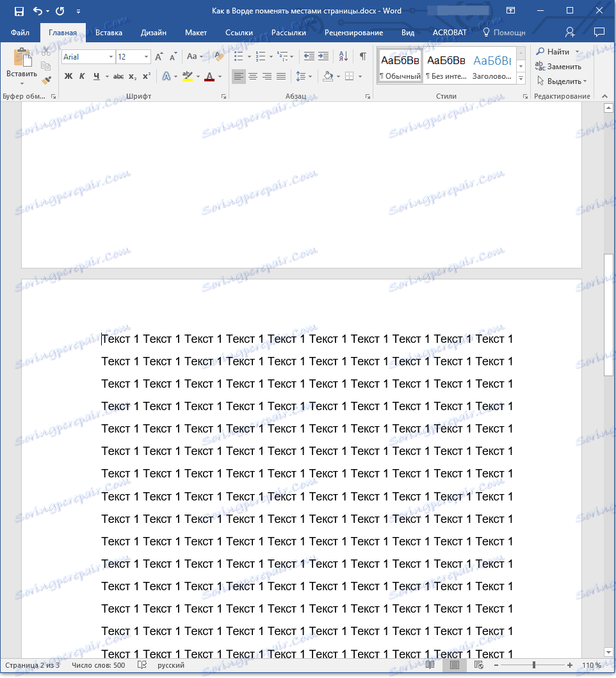Switch to the Рецензирование tab
Screen dimensions: 616x678
tap(354, 33)
